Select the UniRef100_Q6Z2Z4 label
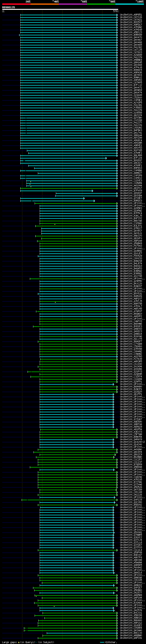The width and height of the screenshot is (146, 644). click(131, 115)
